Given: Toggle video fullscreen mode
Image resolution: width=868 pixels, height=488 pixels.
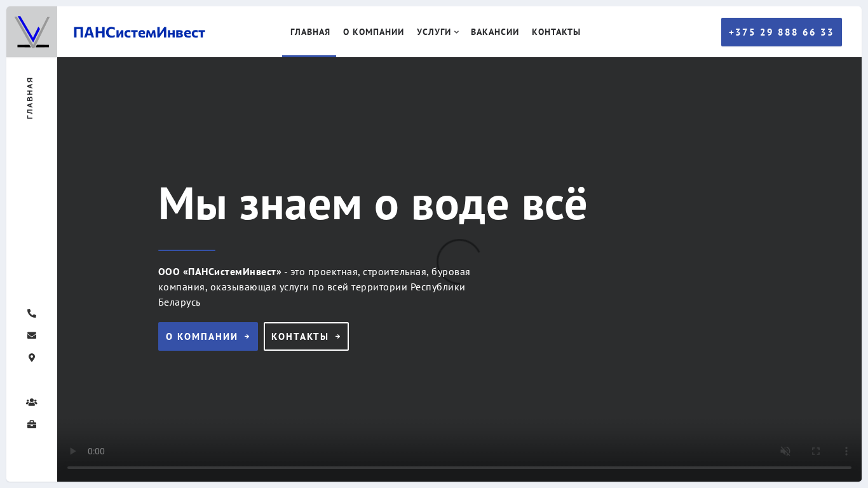Looking at the screenshot, I should (816, 451).
